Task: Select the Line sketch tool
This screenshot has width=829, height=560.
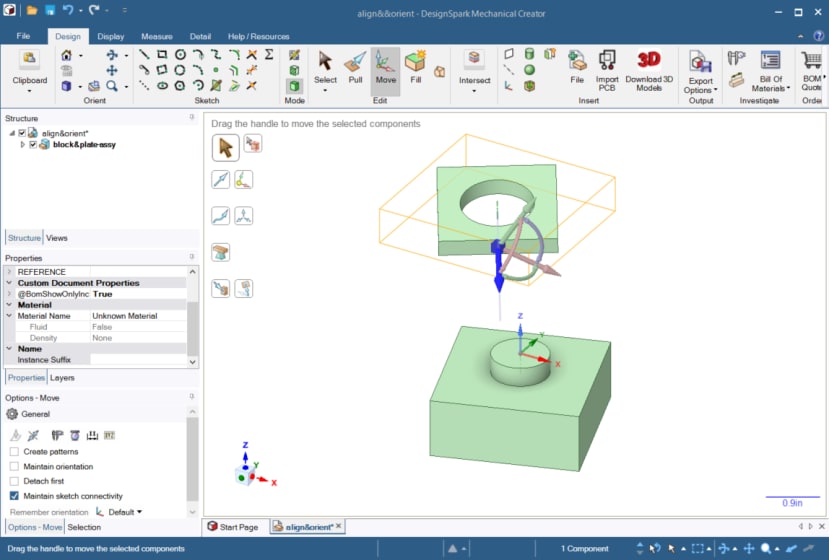Action: click(144, 54)
